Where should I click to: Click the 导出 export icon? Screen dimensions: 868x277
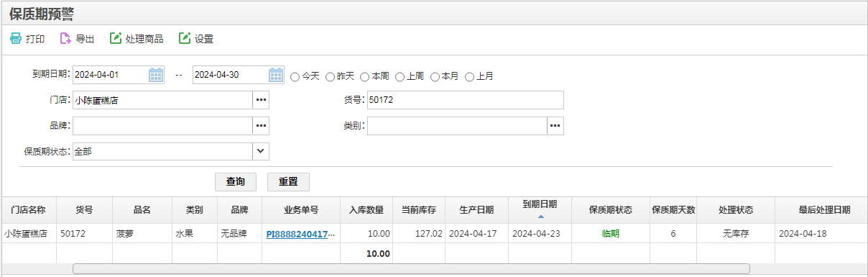(65, 39)
